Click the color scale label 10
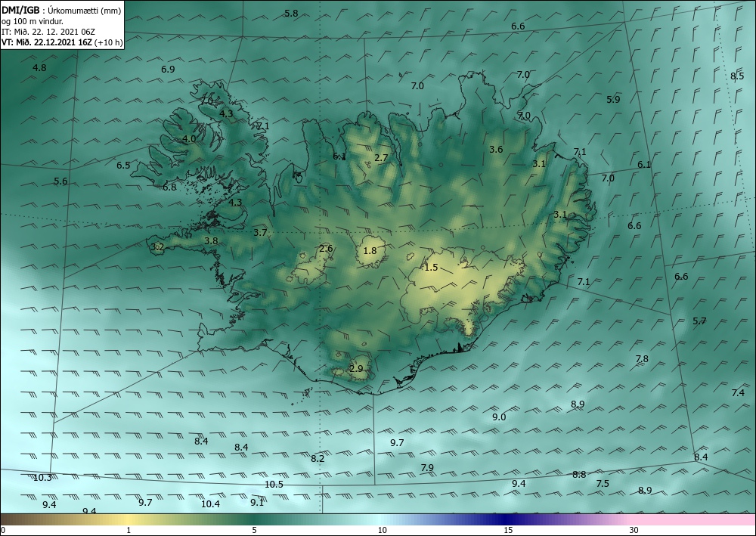Screen dimensions: 756x536 [382, 531]
